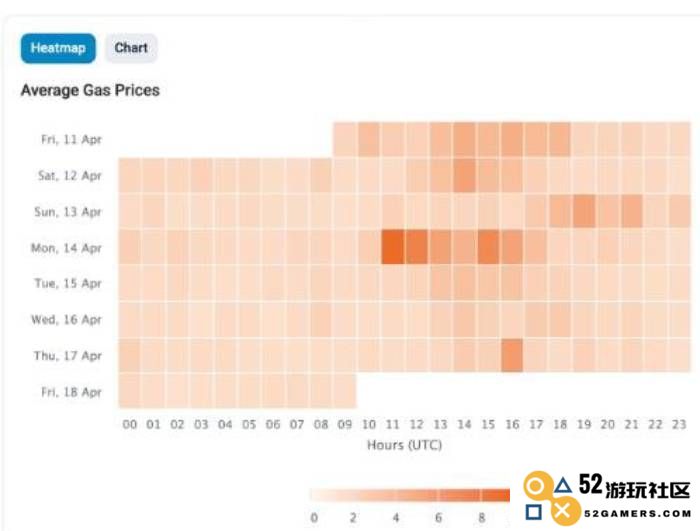This screenshot has width=700, height=531.
Task: Open the 52GAMERS.COM watermark link
Action: click(x=638, y=514)
